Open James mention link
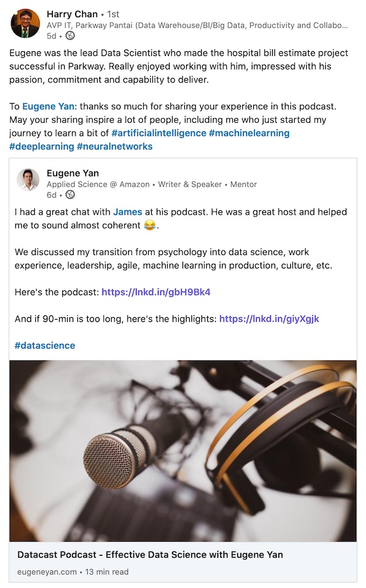The height and width of the screenshot is (588, 366). [x=127, y=212]
